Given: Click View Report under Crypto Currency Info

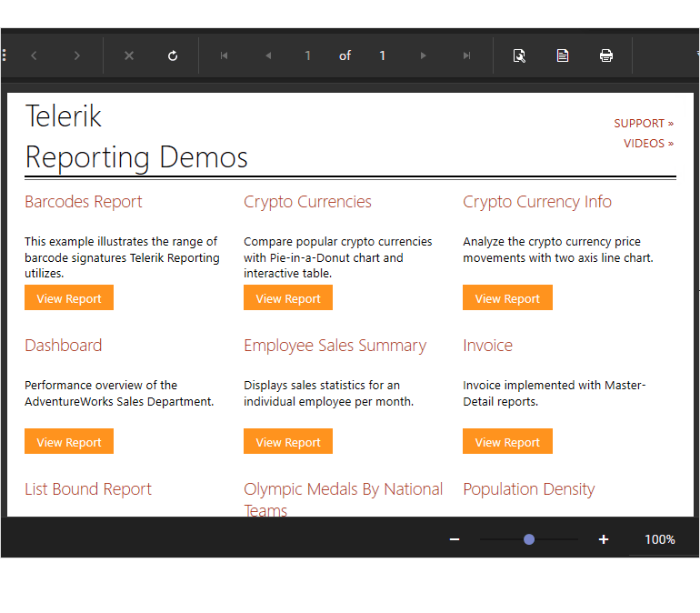Looking at the screenshot, I should click(507, 297).
